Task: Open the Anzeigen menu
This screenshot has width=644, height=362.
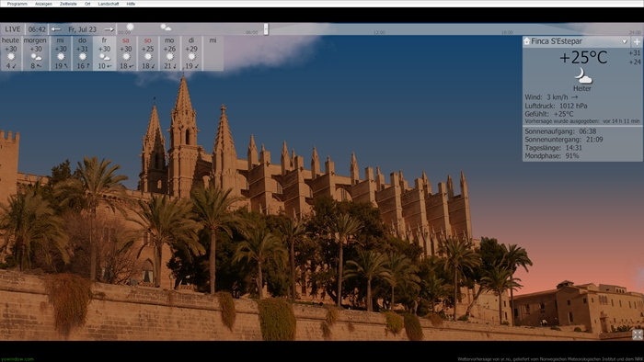Action: (x=43, y=4)
